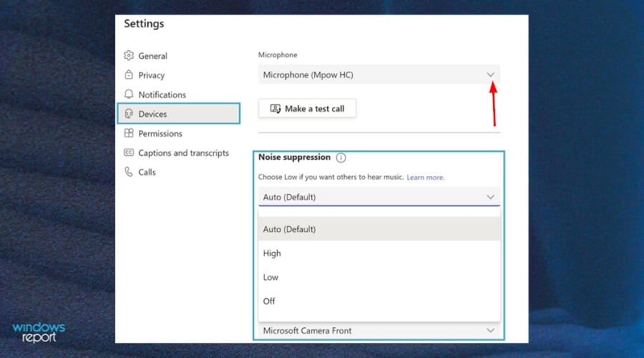Click the Calls phone icon
The image size is (644, 358).
(x=129, y=172)
